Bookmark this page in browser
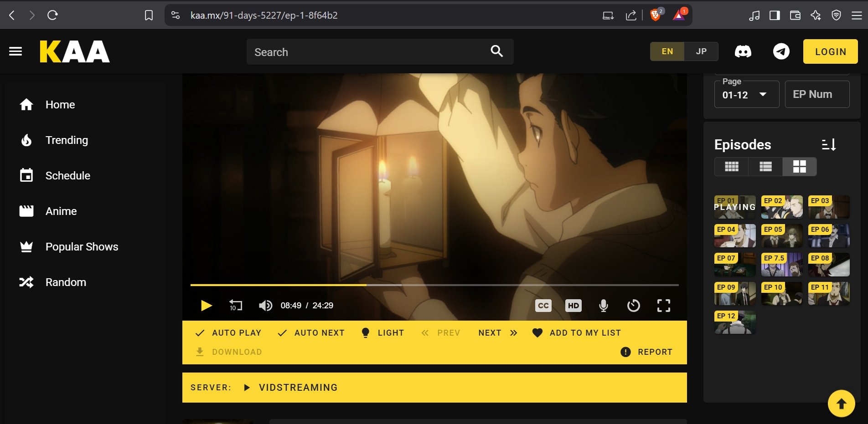Image resolution: width=868 pixels, height=424 pixels. point(149,15)
